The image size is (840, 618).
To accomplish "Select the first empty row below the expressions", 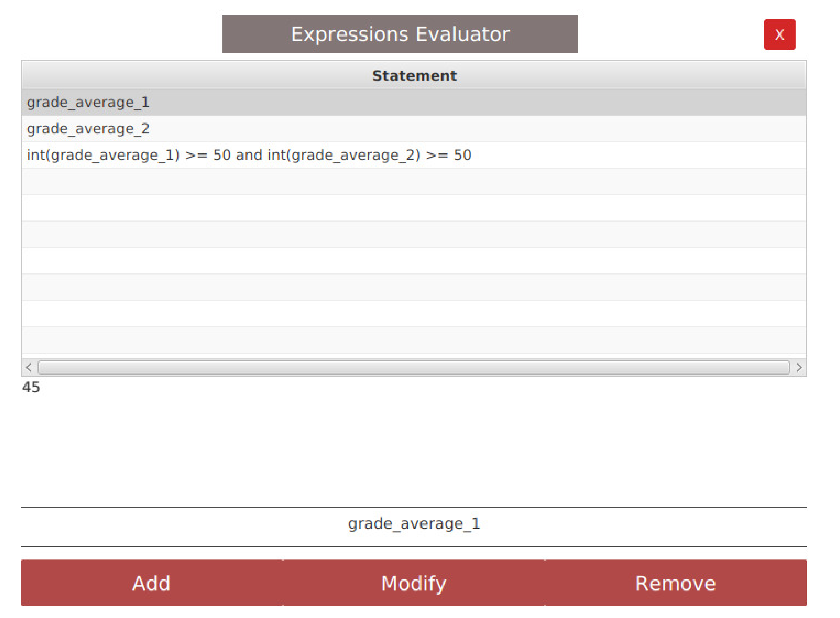I will click(x=414, y=182).
